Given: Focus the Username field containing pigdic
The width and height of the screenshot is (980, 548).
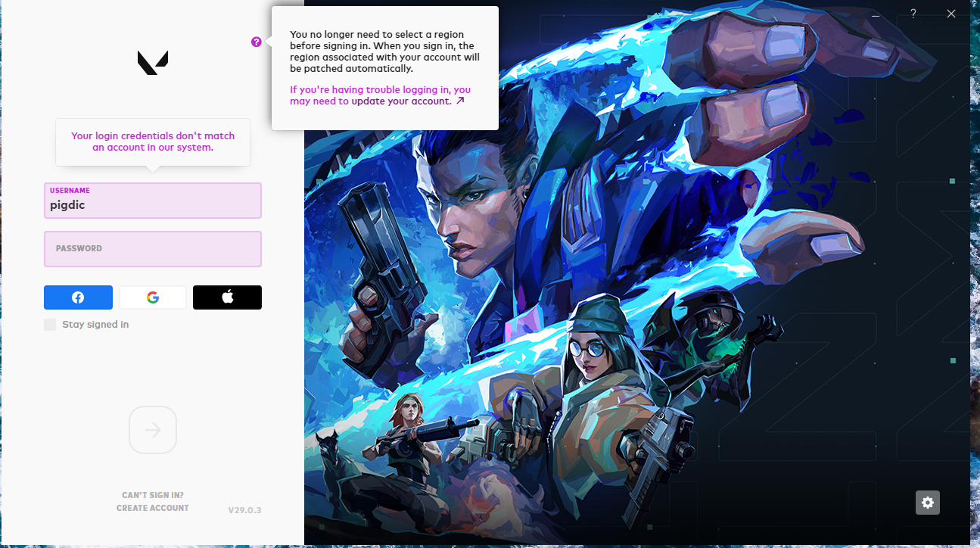Looking at the screenshot, I should coord(153,201).
